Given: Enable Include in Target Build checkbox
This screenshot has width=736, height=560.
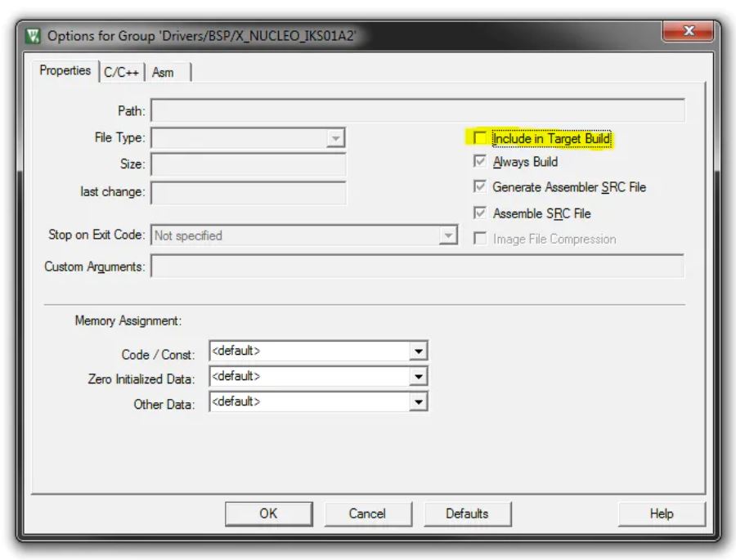Looking at the screenshot, I should pyautogui.click(x=480, y=138).
